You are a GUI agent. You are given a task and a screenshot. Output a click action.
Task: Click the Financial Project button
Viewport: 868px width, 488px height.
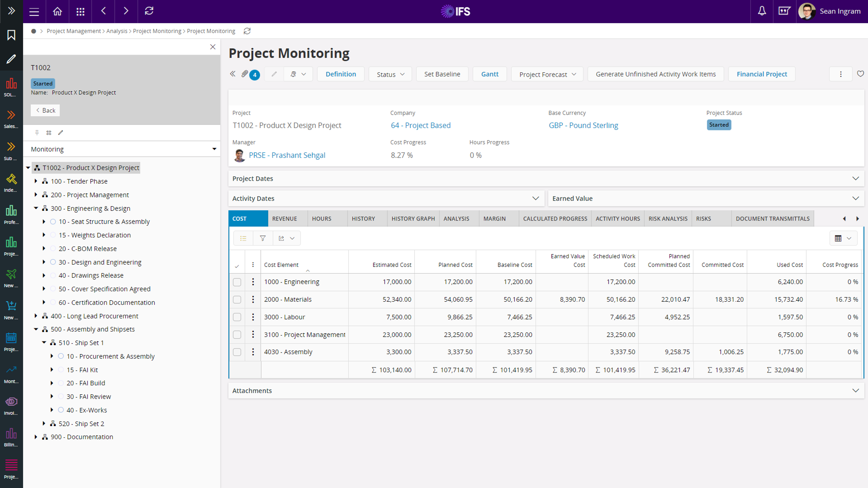(761, 74)
